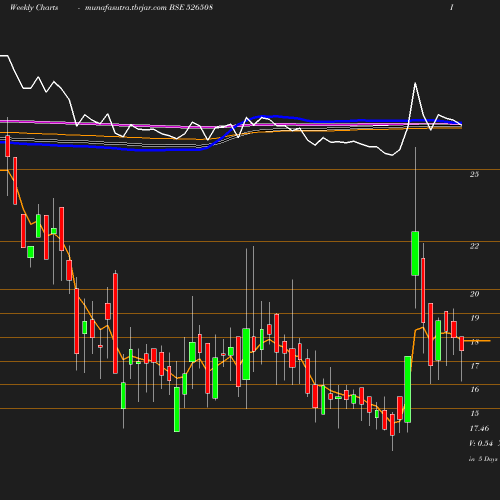Click the "in 5 Days" label
500x500 pixels.
(x=483, y=459)
